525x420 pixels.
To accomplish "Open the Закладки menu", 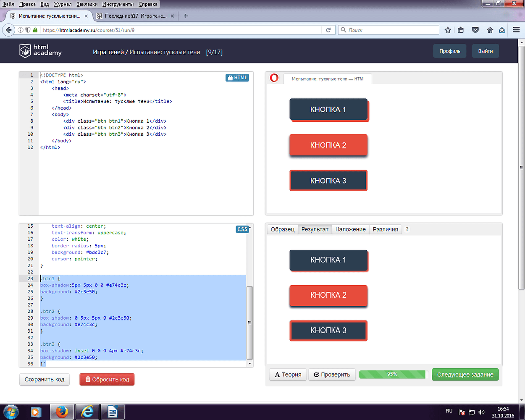I will coord(87,4).
